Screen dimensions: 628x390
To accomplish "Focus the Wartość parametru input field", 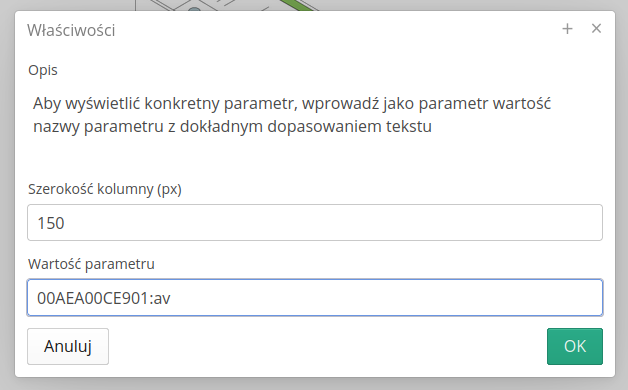I will coord(315,298).
